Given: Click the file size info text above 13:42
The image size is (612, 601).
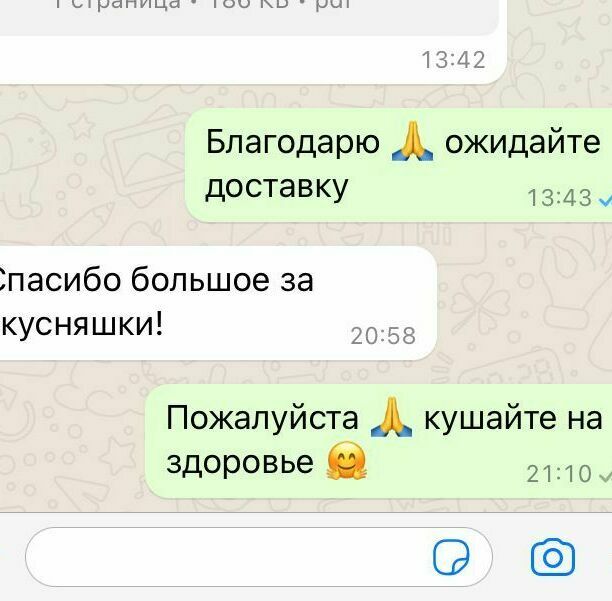Looking at the screenshot, I should click(203, 5).
